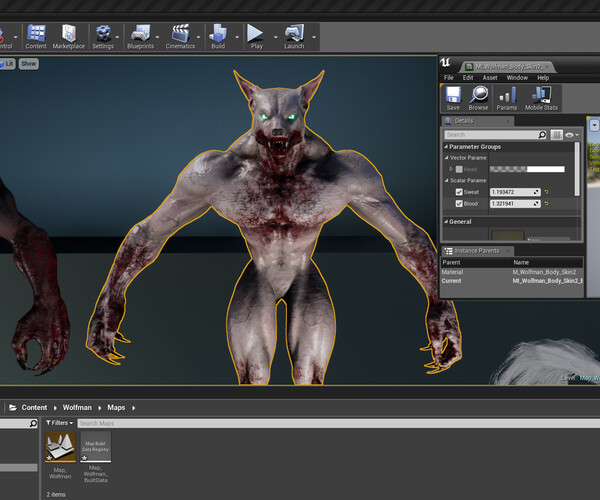Click the Show viewport button
This screenshot has height=500, width=600.
(x=29, y=64)
